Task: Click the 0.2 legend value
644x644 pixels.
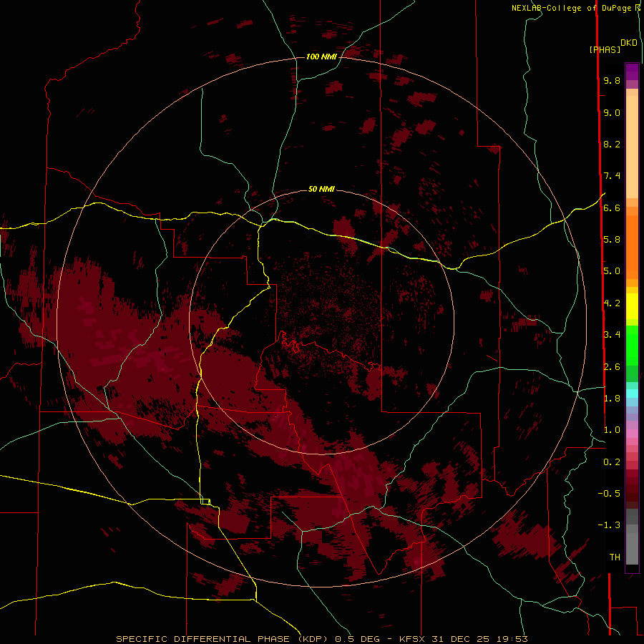Action: pyautogui.click(x=612, y=462)
